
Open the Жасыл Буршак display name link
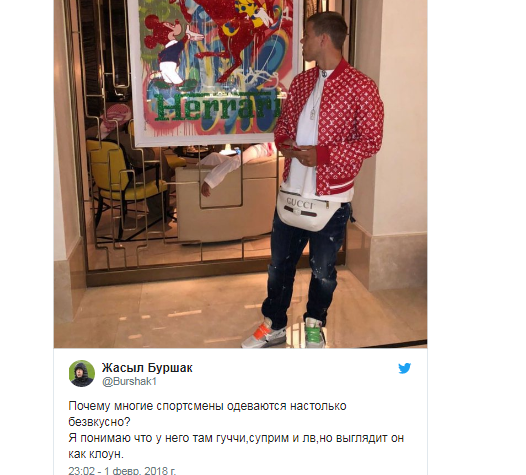tap(147, 368)
